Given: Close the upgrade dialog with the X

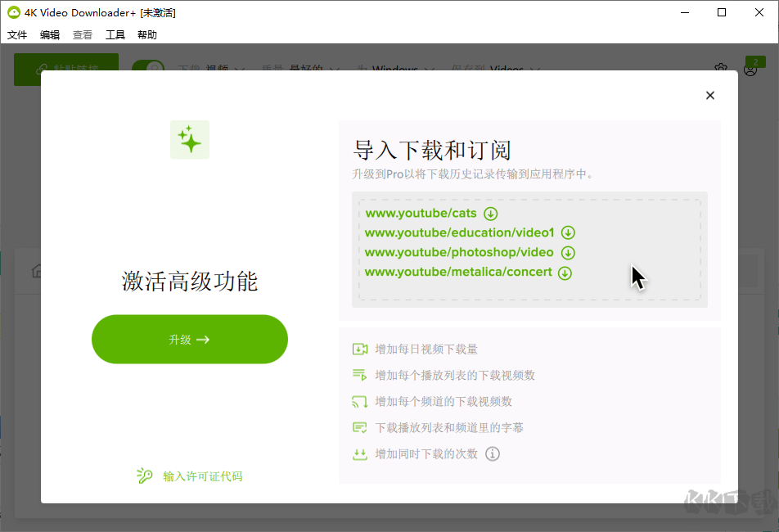Looking at the screenshot, I should click(x=710, y=96).
